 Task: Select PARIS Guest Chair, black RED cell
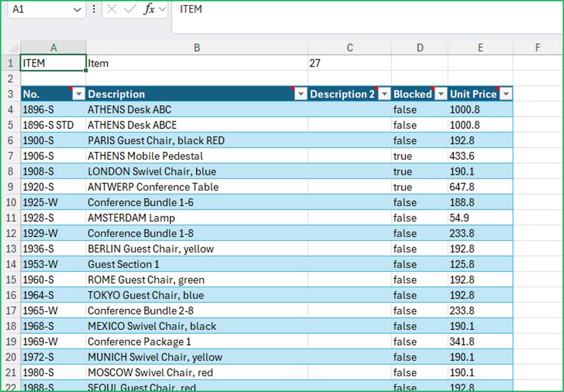(x=197, y=141)
